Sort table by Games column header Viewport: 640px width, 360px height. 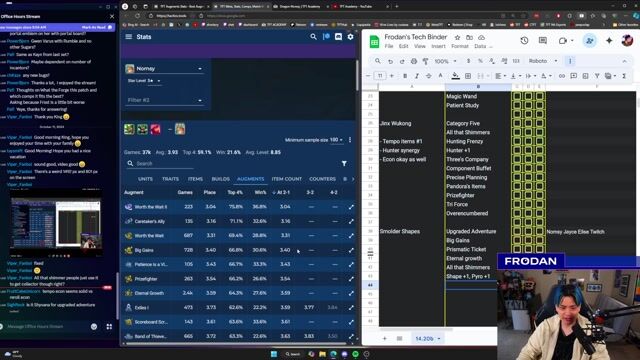click(x=185, y=192)
